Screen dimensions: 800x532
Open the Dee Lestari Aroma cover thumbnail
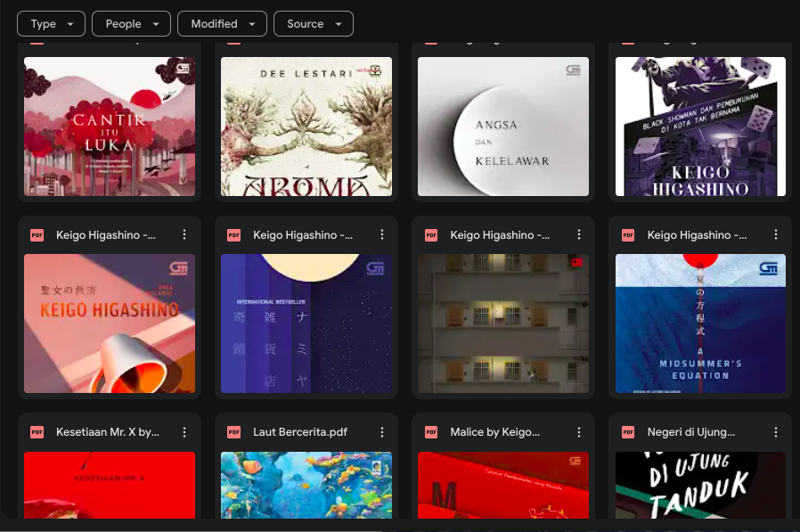[x=306, y=127]
